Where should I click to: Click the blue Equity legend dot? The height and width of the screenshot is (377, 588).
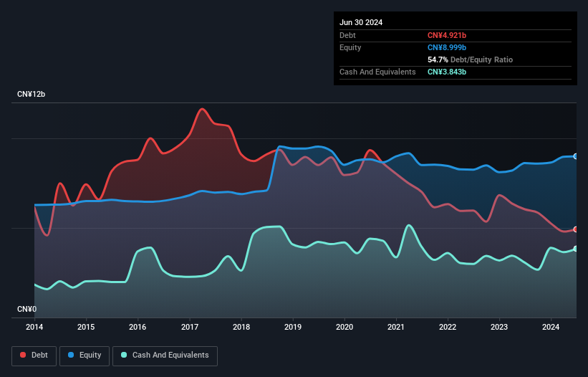pyautogui.click(x=71, y=355)
